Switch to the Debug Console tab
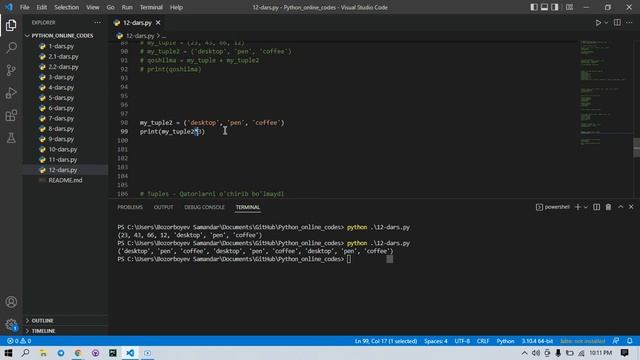The width and height of the screenshot is (640, 360). (x=204, y=207)
